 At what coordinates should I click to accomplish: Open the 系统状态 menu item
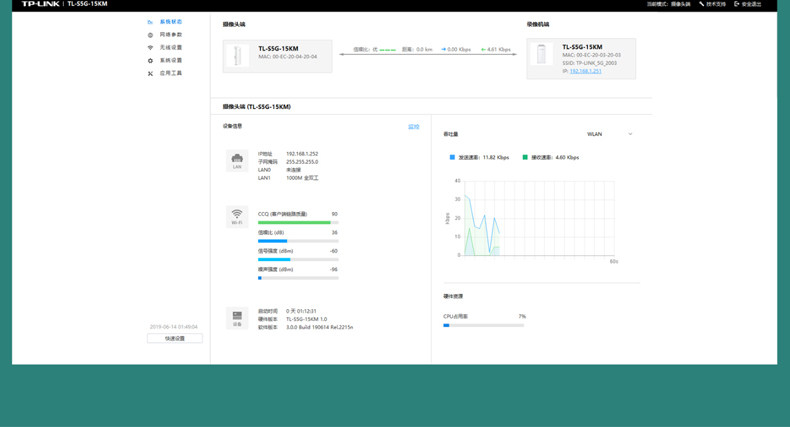pyautogui.click(x=171, y=22)
